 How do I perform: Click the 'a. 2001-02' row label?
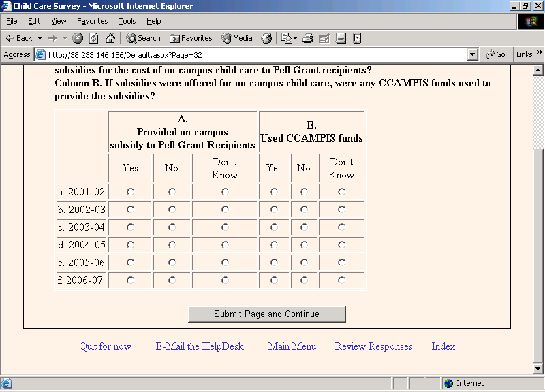81,192
